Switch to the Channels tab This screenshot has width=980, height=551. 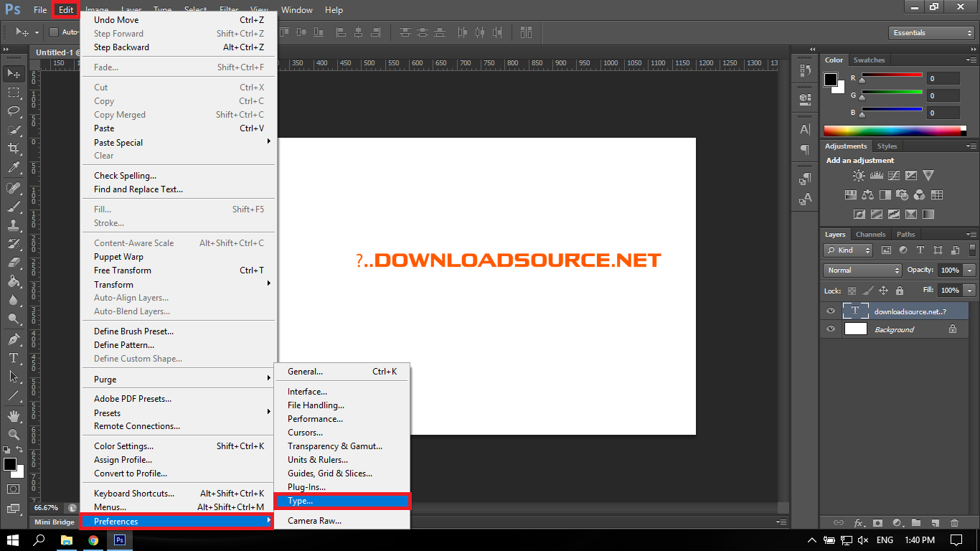tap(870, 235)
